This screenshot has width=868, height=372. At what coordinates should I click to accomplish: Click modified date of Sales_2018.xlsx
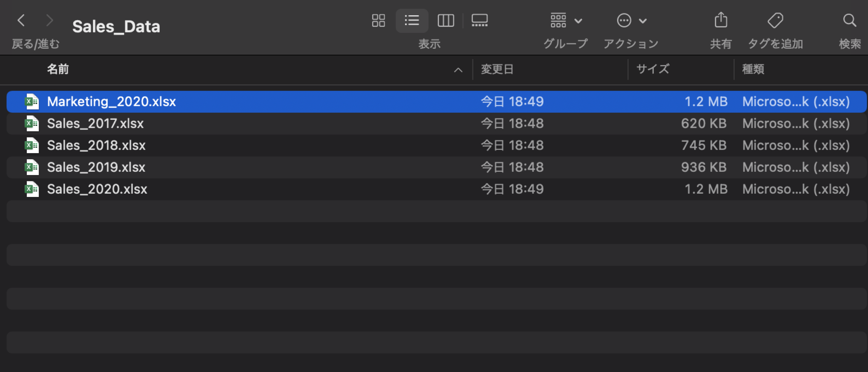pos(512,145)
